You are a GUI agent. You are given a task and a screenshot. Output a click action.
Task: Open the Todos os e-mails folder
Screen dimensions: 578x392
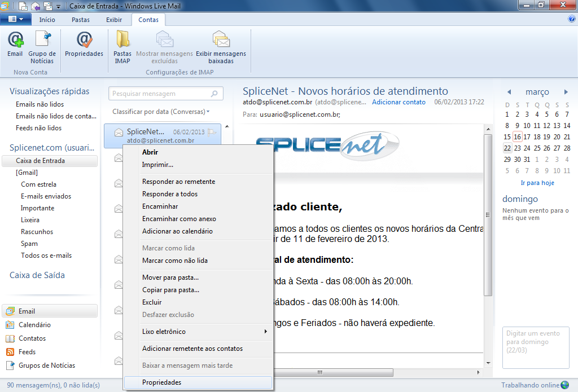pos(46,256)
